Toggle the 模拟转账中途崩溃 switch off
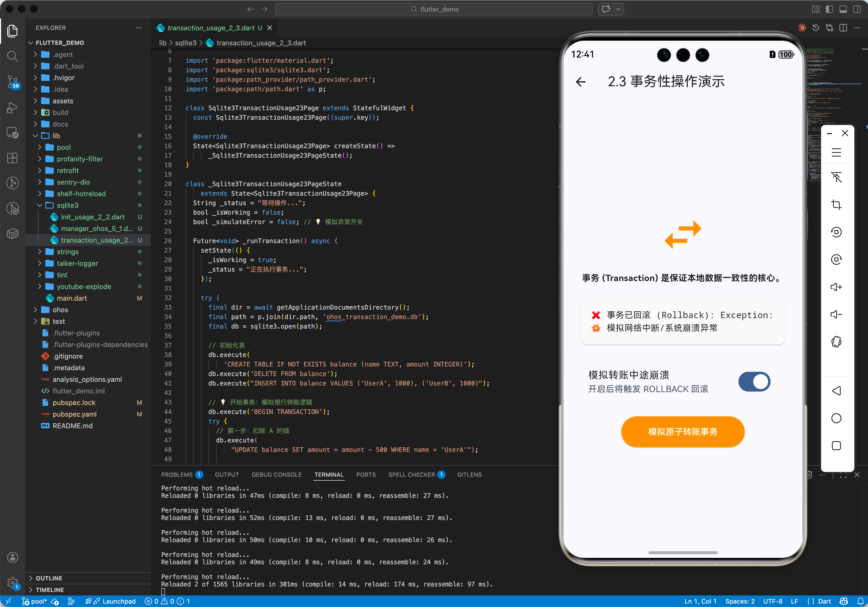 (x=754, y=382)
